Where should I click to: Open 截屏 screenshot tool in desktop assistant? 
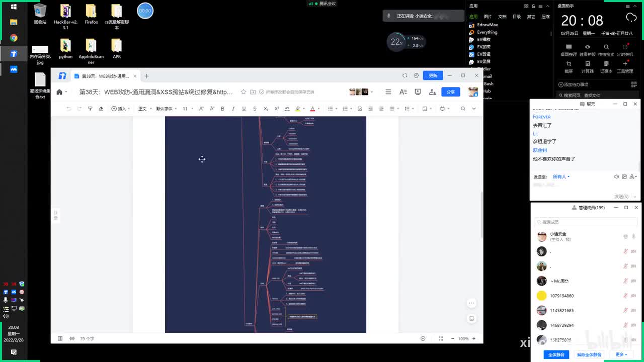[569, 66]
